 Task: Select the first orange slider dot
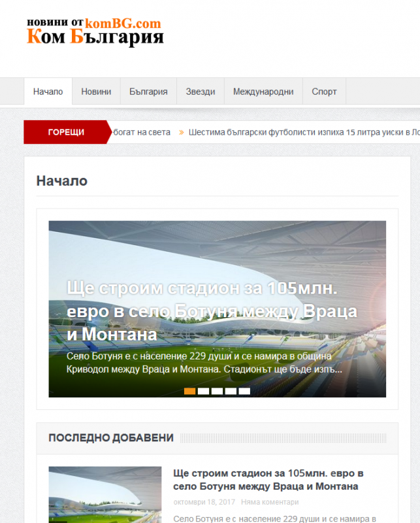(x=189, y=391)
